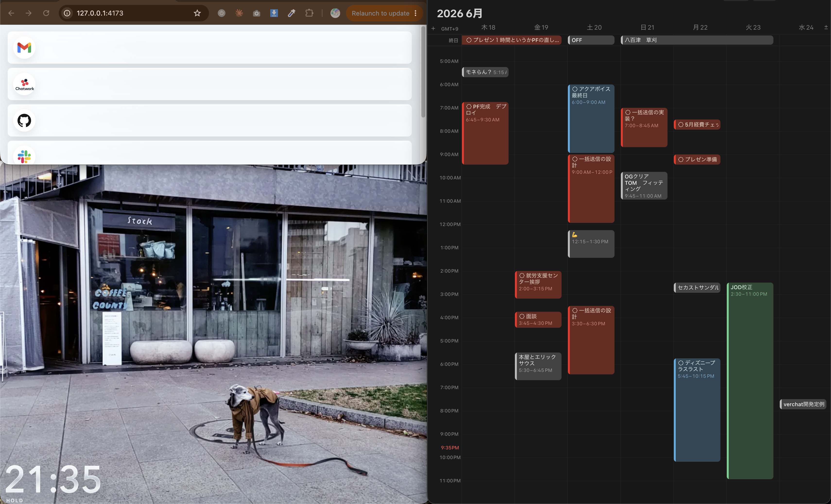Viewport: 831px width, 504px height.
Task: Click the 9:35 PM current time marker
Action: pyautogui.click(x=450, y=448)
